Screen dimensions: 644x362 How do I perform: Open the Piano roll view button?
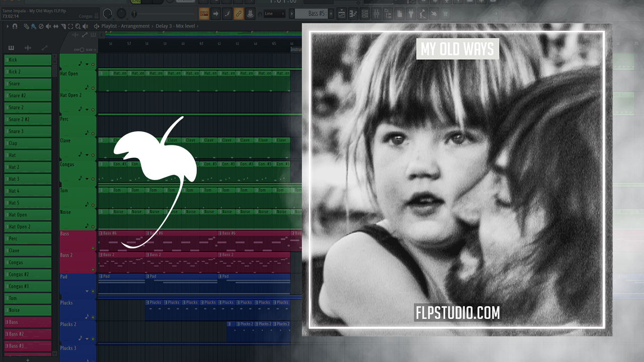[354, 14]
